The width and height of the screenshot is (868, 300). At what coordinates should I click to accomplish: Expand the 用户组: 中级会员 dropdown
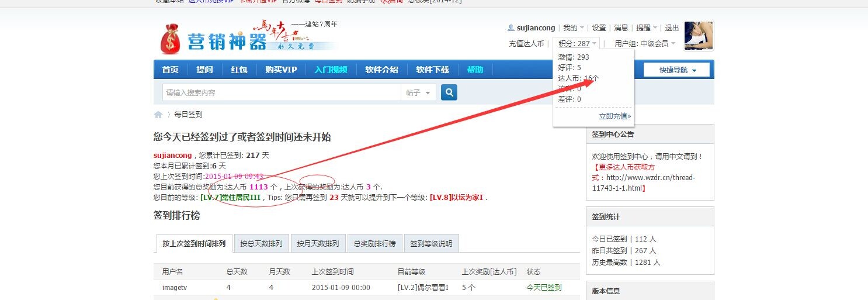pyautogui.click(x=645, y=43)
